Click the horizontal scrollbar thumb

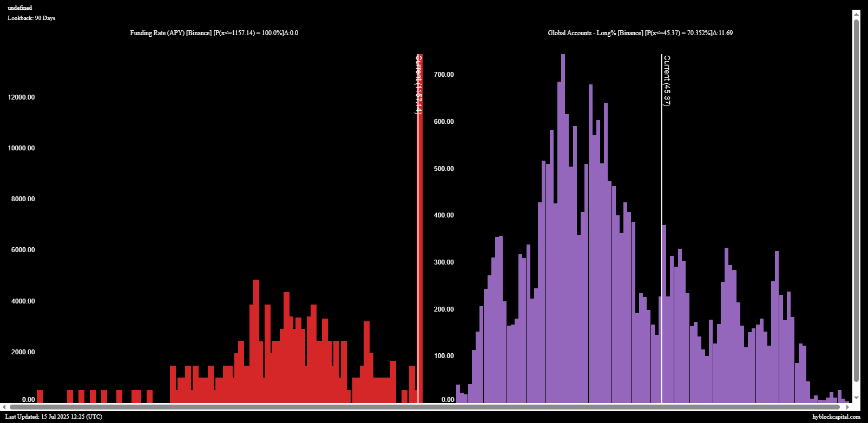[x=425, y=407]
